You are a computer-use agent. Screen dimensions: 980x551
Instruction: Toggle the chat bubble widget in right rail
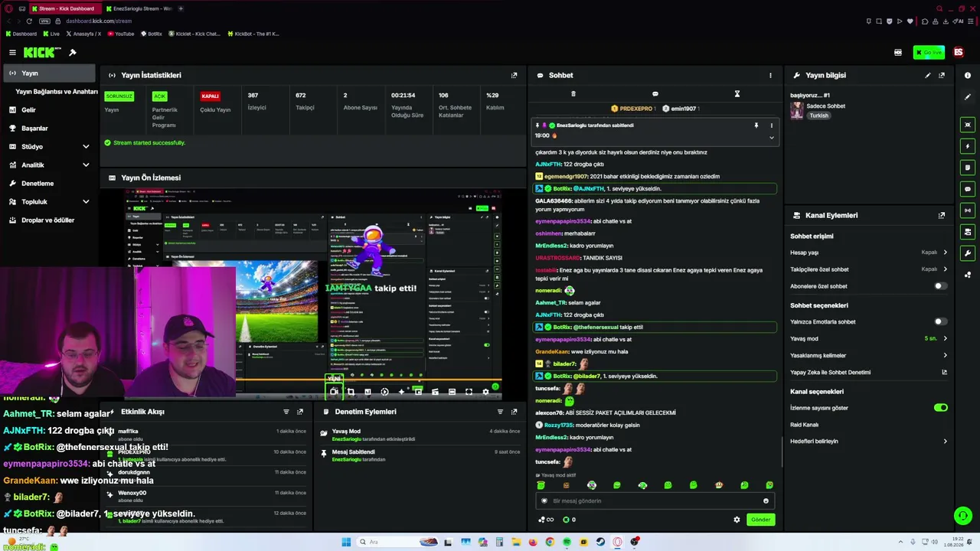(x=968, y=189)
